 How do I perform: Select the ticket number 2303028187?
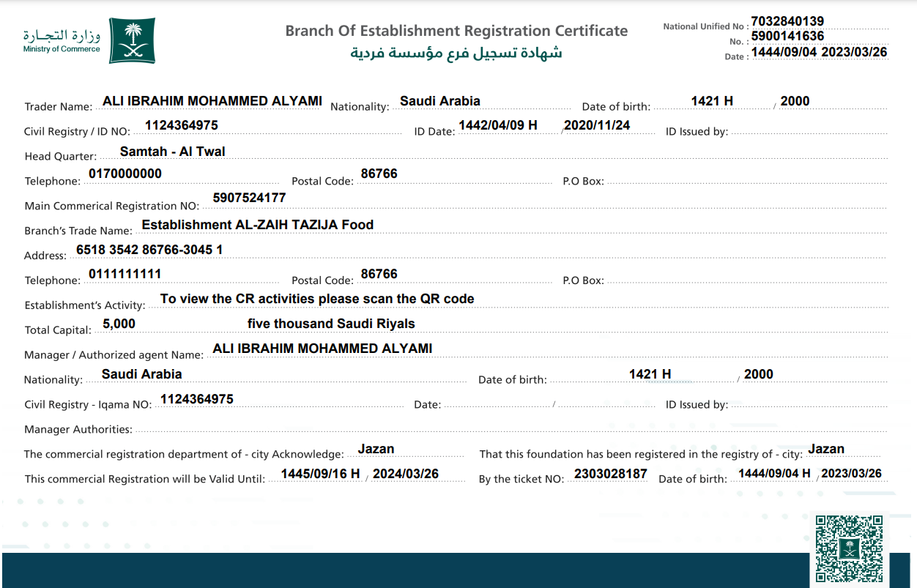click(x=610, y=474)
